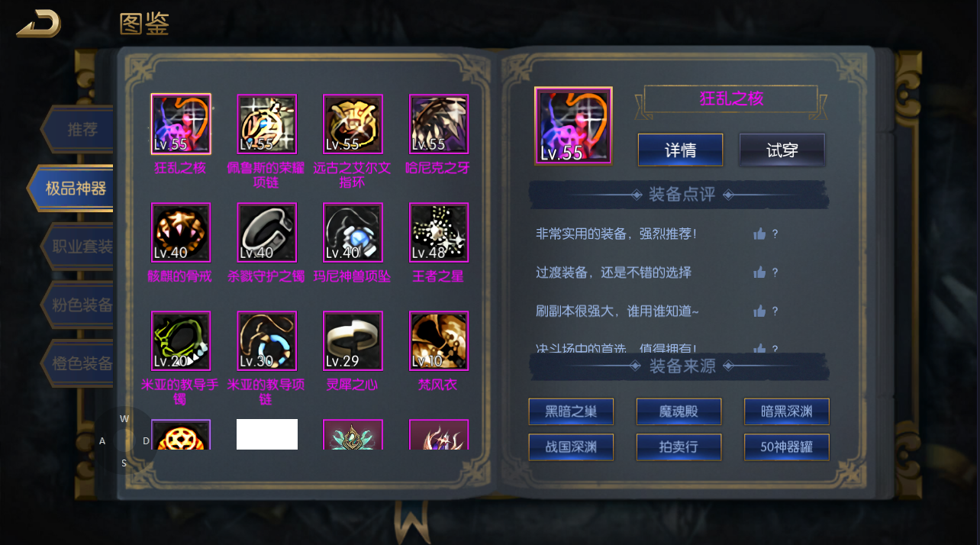Select the 王者之星 item icon
The height and width of the screenshot is (545, 980).
click(439, 233)
